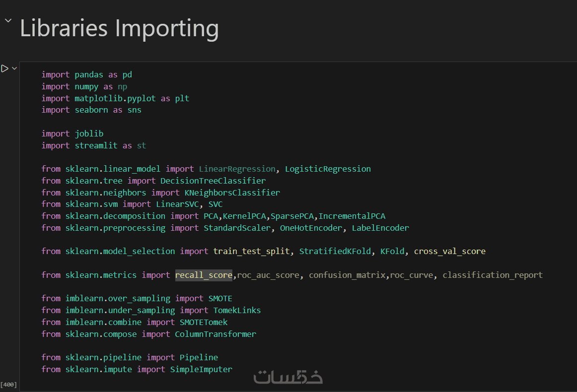577x392 pixels.
Task: Click the TomekLinks import name
Action: coord(237,310)
